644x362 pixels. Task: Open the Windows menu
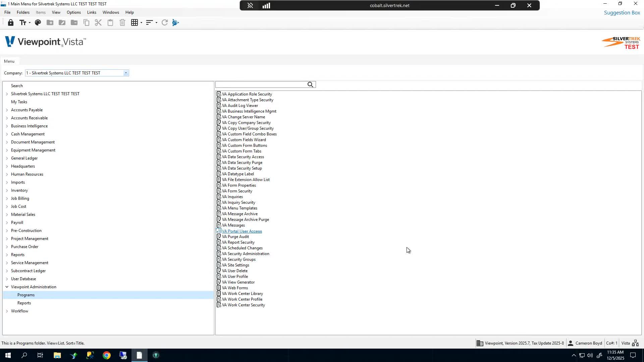(111, 12)
